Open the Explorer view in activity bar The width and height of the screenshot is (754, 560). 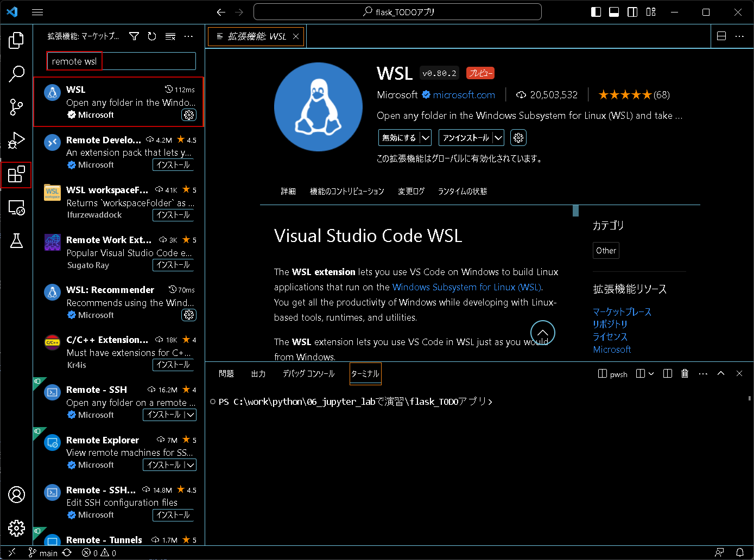16,40
